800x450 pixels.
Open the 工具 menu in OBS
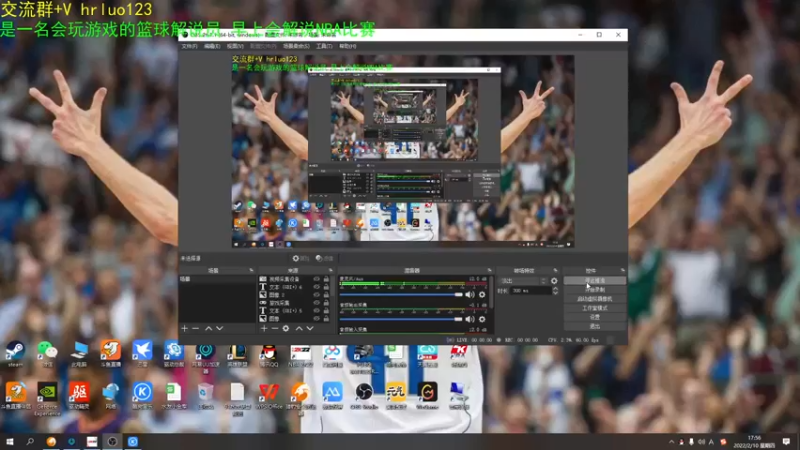(324, 46)
